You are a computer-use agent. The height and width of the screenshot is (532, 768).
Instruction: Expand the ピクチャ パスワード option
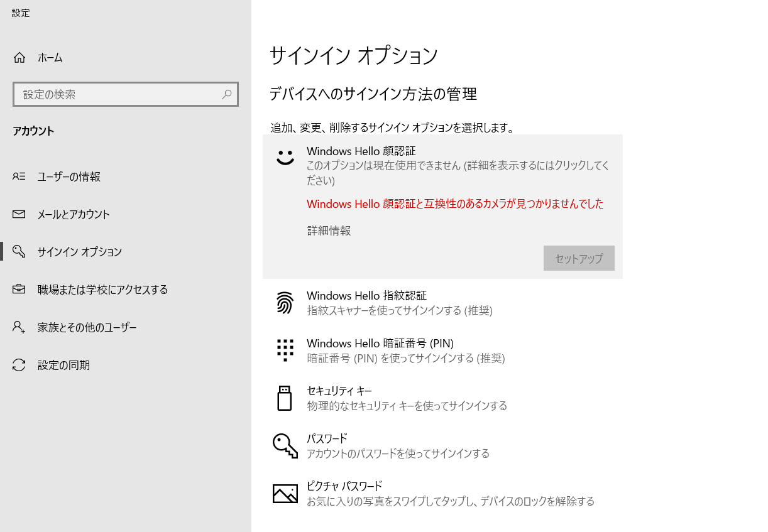[x=442, y=494]
